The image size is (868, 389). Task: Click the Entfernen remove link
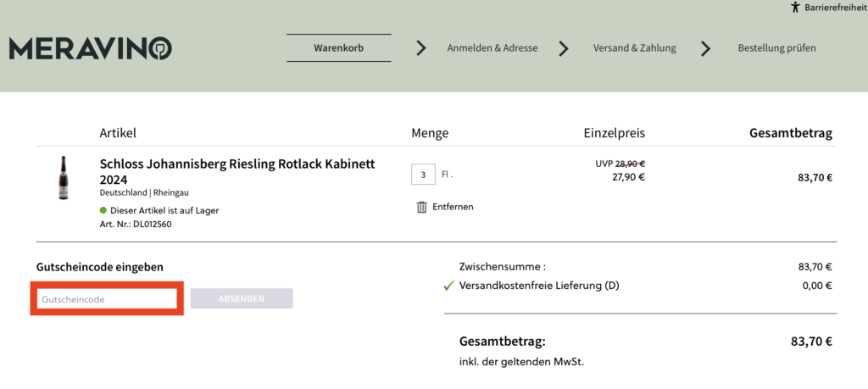pos(453,207)
